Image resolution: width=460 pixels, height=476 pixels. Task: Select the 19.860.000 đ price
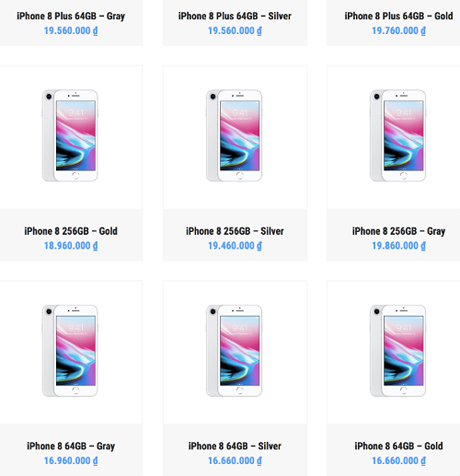coord(399,246)
